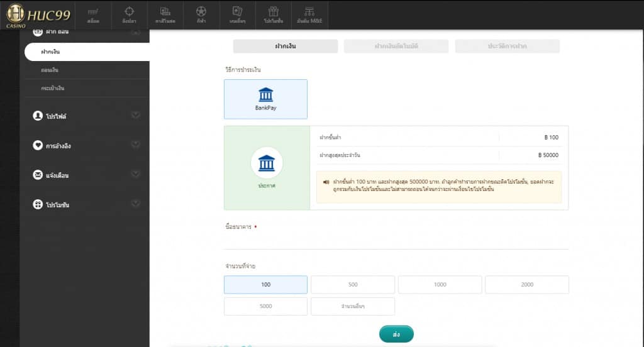Select the BankPay payment method card
This screenshot has width=644, height=347.
point(266,99)
